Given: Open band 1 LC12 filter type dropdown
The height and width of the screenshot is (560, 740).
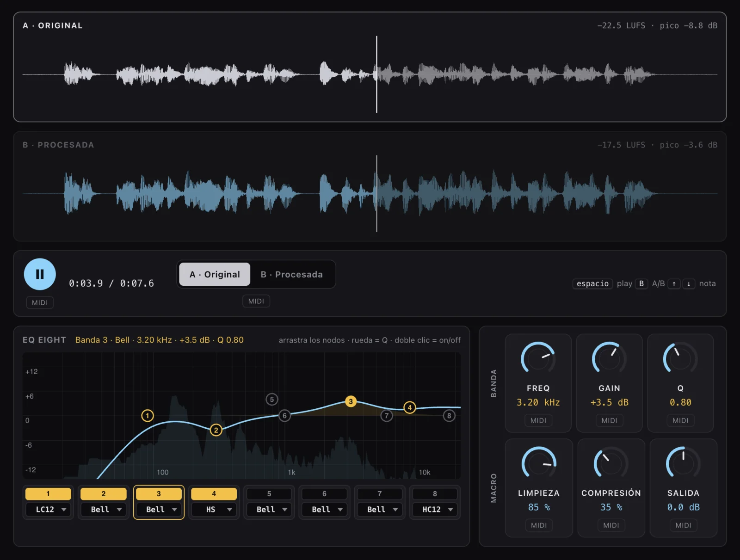Looking at the screenshot, I should (x=48, y=510).
